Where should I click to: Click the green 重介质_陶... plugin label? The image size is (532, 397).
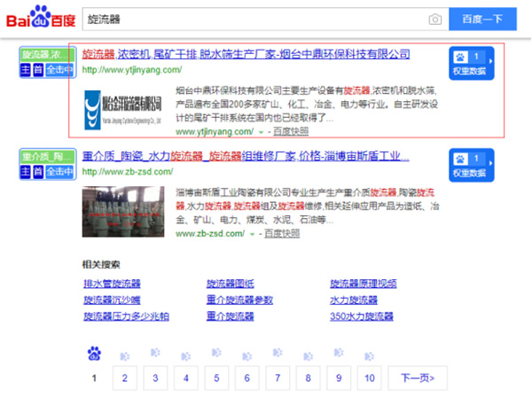click(48, 157)
